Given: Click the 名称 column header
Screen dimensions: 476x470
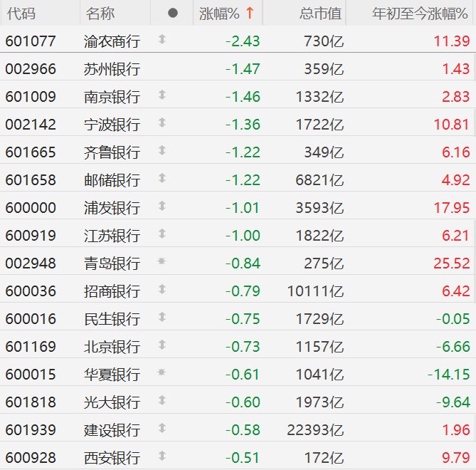Looking at the screenshot, I should pyautogui.click(x=100, y=14).
